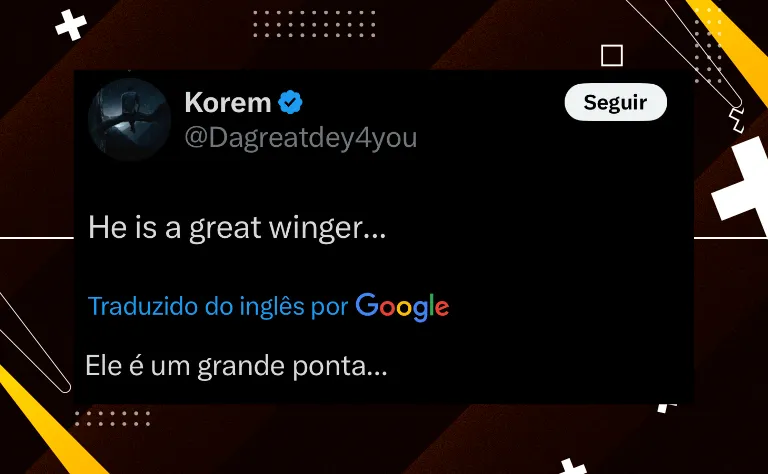Open the @Dagreatdey4you handle
This screenshot has width=768, height=474.
click(301, 138)
